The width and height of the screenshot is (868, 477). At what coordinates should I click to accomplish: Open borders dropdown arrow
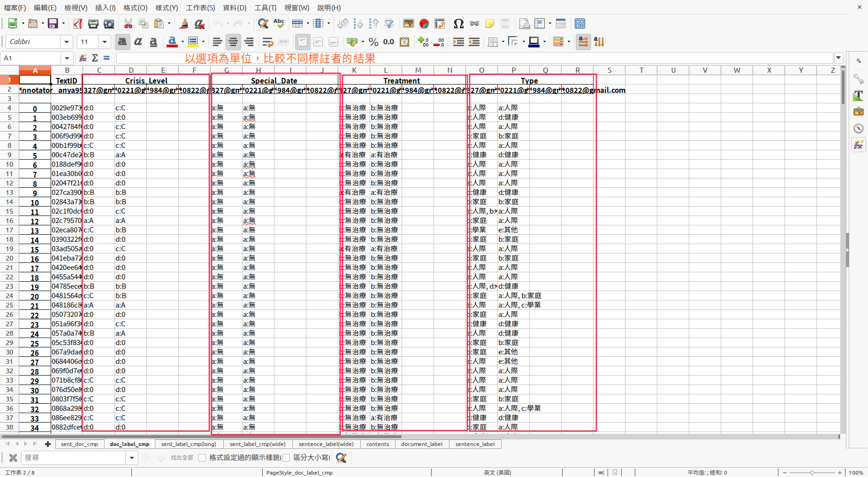click(x=503, y=42)
